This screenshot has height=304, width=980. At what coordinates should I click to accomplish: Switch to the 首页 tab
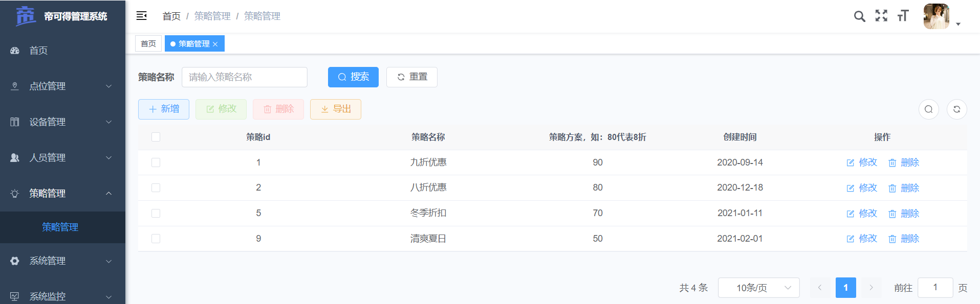(148, 44)
